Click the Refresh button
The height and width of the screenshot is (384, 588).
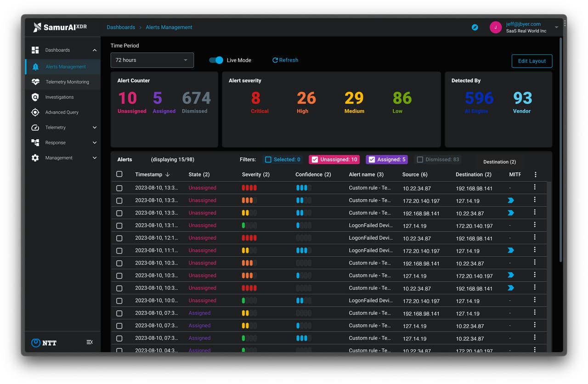tap(285, 60)
